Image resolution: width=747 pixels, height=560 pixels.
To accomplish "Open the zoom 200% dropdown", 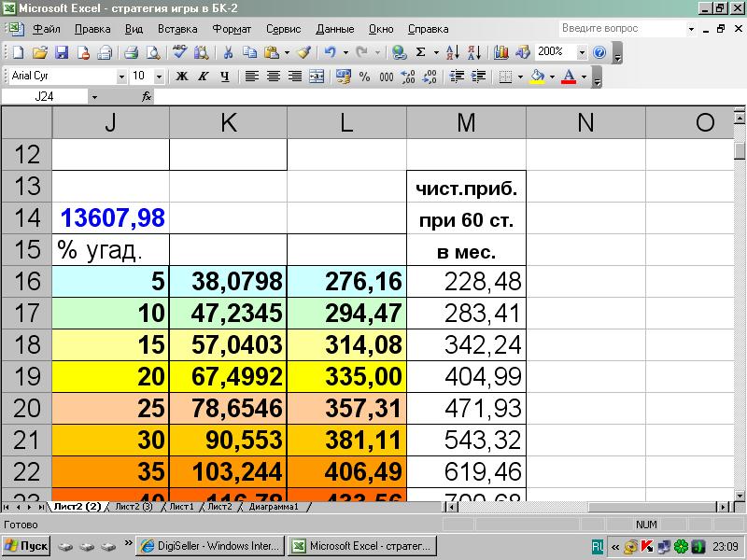I will [582, 52].
